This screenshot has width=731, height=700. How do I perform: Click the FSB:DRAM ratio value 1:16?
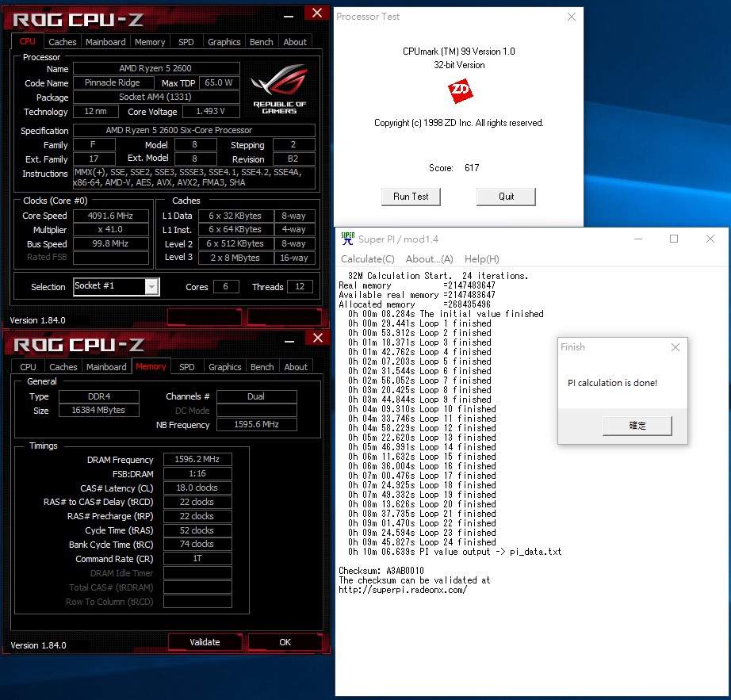pos(197,474)
